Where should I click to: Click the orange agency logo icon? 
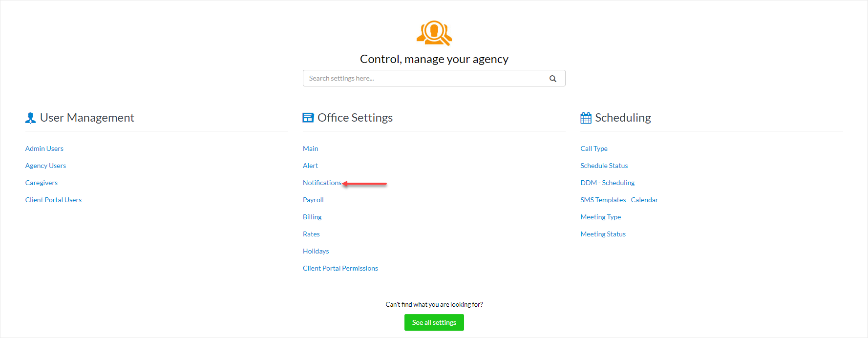434,33
